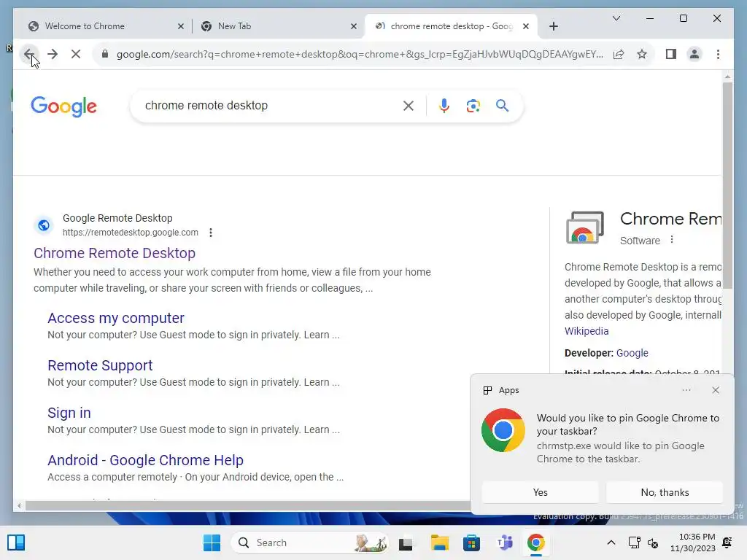747x560 pixels.
Task: Open the Chrome Remote Desktop result link
Action: [115, 253]
